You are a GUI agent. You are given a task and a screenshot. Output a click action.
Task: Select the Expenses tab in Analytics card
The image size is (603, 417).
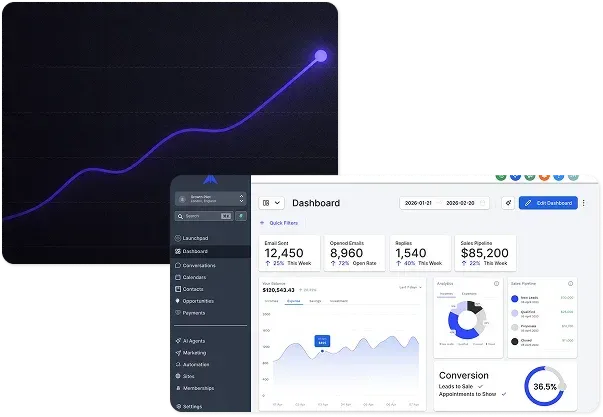(469, 294)
